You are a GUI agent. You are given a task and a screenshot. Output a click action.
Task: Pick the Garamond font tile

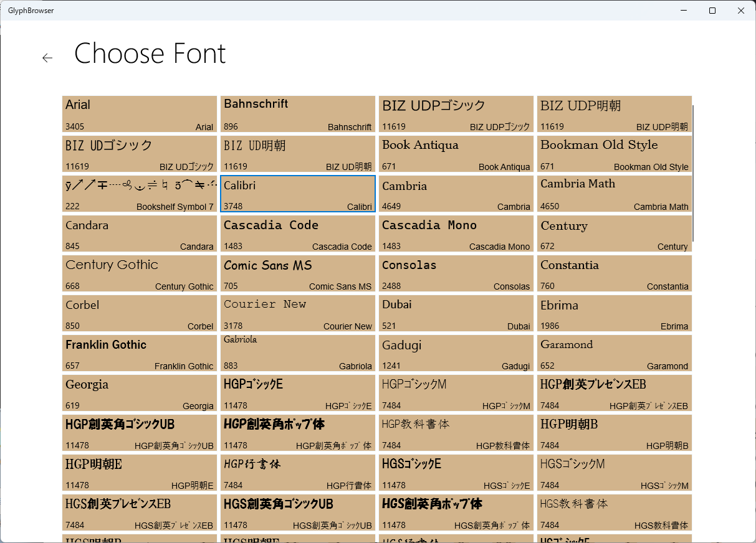click(615, 354)
